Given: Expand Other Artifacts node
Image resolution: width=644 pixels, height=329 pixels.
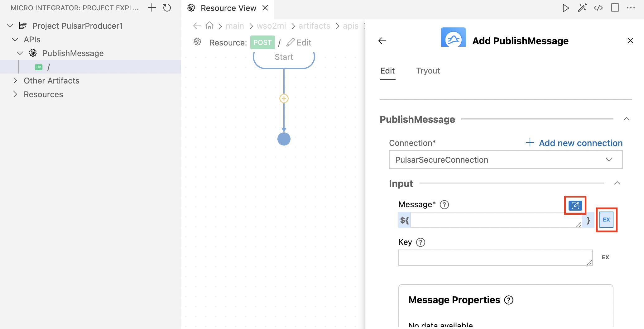Looking at the screenshot, I should tap(15, 81).
